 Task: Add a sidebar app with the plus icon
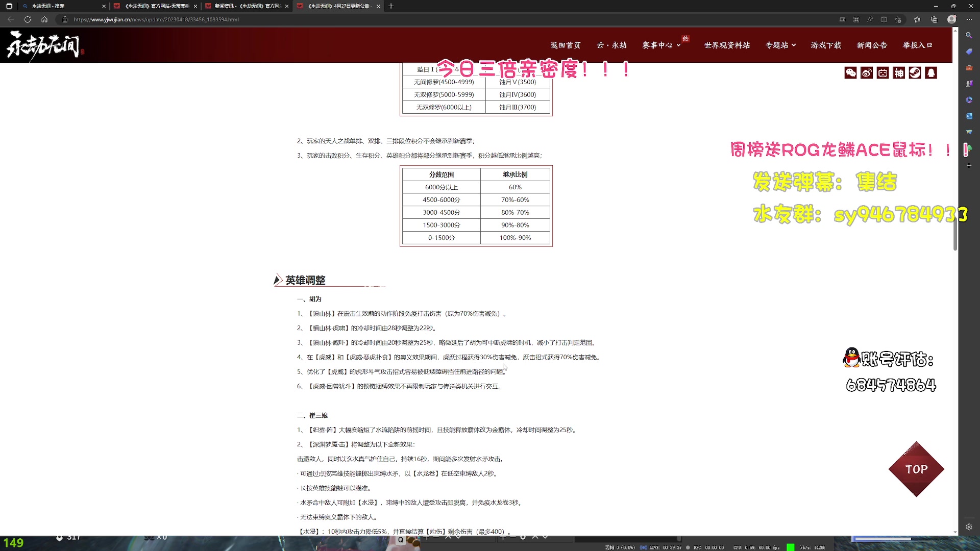click(x=969, y=166)
